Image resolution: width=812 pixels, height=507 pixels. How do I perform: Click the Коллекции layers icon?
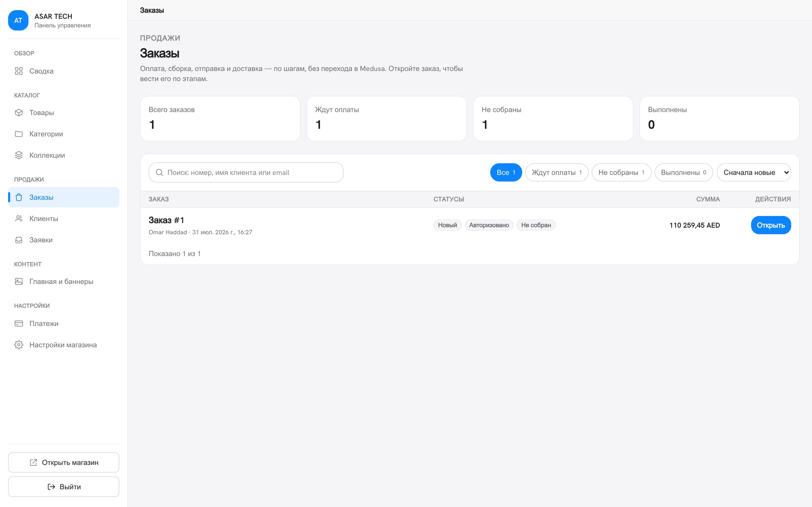19,155
